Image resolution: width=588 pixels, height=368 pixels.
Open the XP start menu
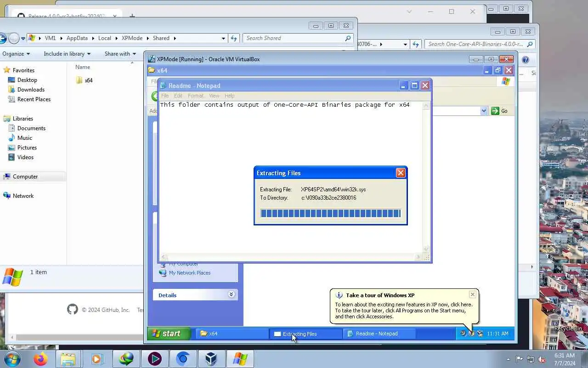coord(169,333)
